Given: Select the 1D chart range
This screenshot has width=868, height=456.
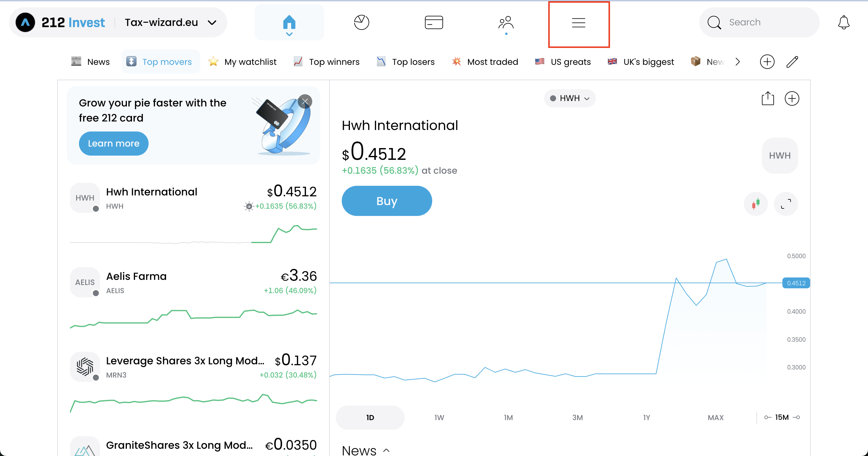Looking at the screenshot, I should 370,418.
